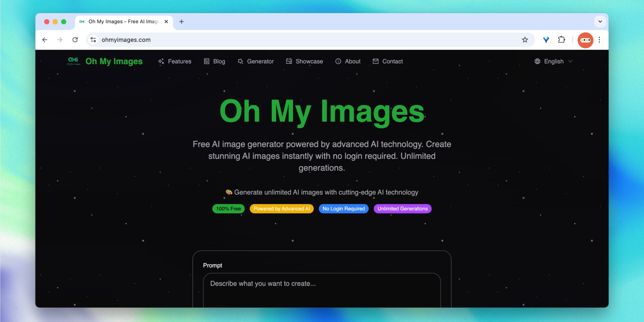Image resolution: width=644 pixels, height=322 pixels.
Task: Click the About info icon
Action: (338, 61)
